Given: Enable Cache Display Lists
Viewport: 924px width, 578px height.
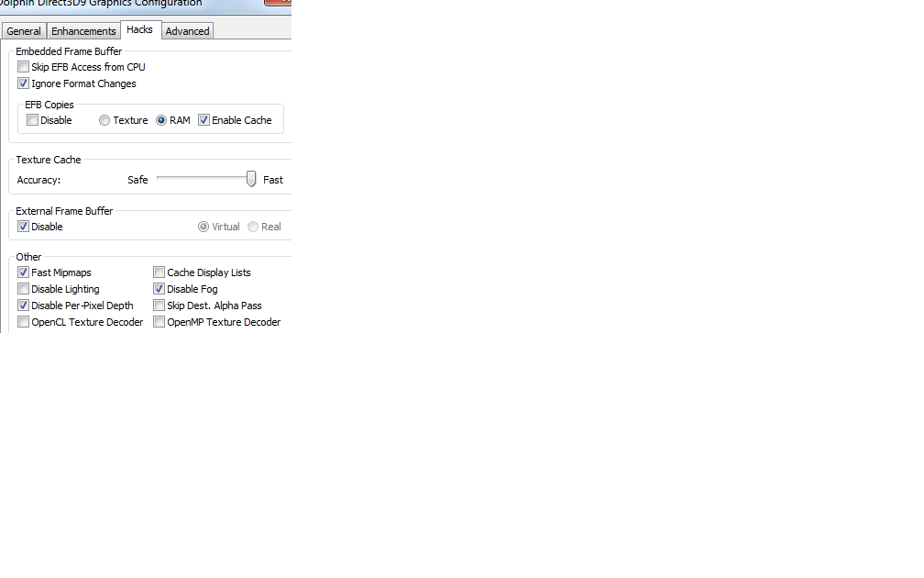Looking at the screenshot, I should coord(159,272).
